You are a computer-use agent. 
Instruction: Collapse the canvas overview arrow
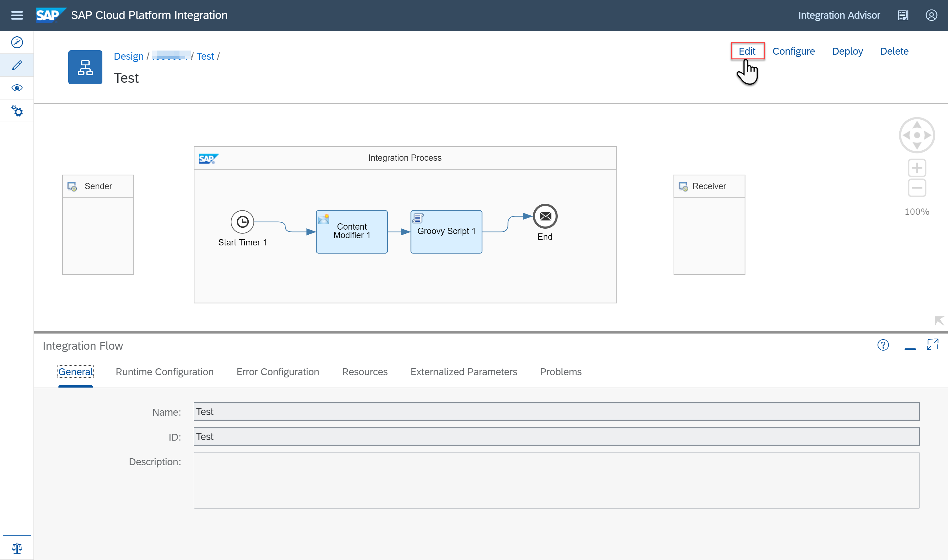(x=939, y=321)
